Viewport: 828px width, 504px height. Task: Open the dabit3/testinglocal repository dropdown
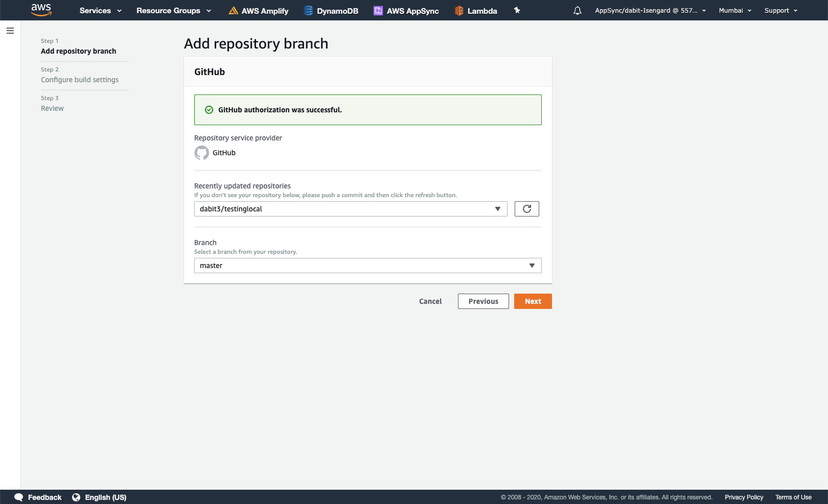point(351,209)
